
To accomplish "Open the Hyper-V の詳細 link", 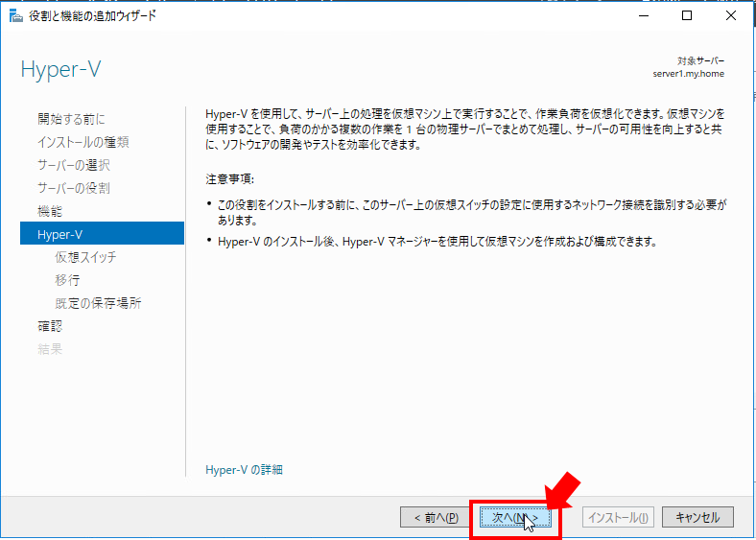I will [x=244, y=470].
